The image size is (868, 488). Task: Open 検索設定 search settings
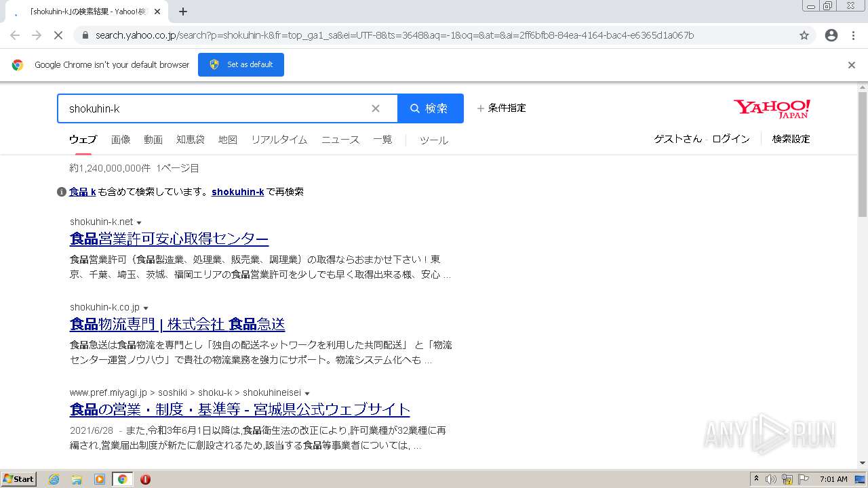coord(791,139)
